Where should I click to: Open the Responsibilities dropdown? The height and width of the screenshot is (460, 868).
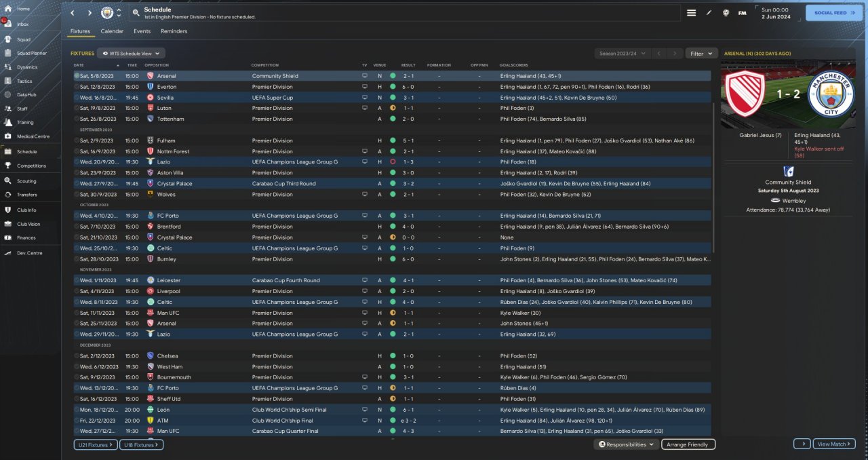627,444
